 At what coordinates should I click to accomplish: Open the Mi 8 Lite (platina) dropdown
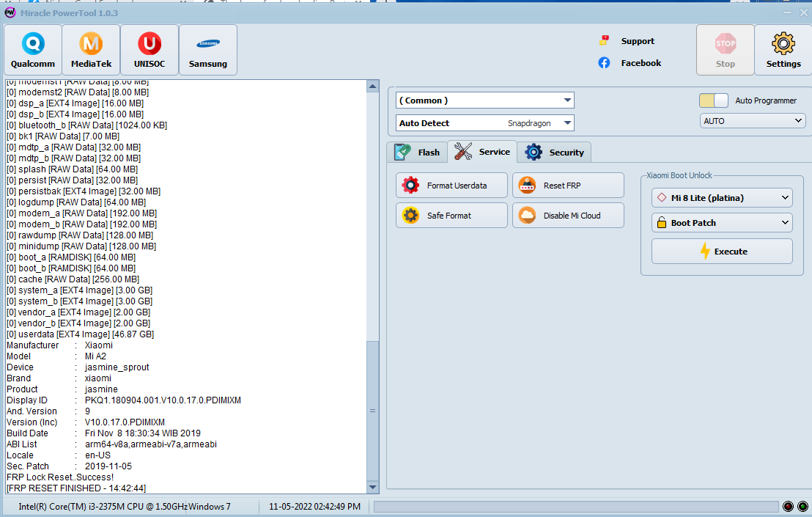coord(722,198)
